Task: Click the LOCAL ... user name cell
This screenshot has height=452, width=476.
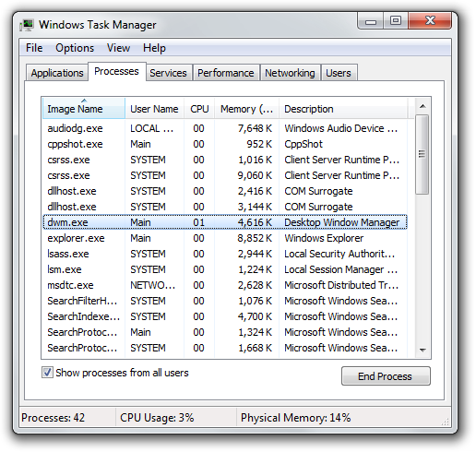Action: click(x=151, y=128)
